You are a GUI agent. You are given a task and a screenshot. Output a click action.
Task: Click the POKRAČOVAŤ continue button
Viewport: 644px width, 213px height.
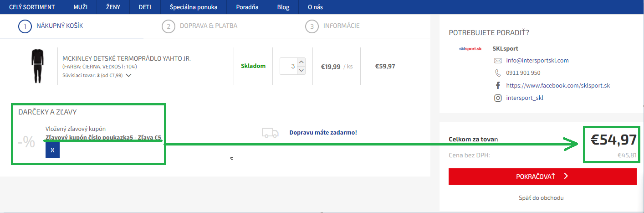pos(542,177)
